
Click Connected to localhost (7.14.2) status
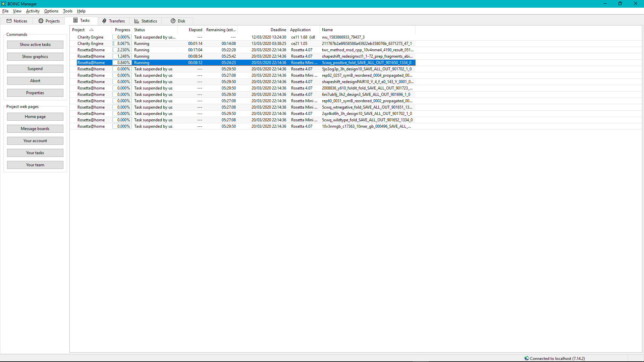click(557, 358)
